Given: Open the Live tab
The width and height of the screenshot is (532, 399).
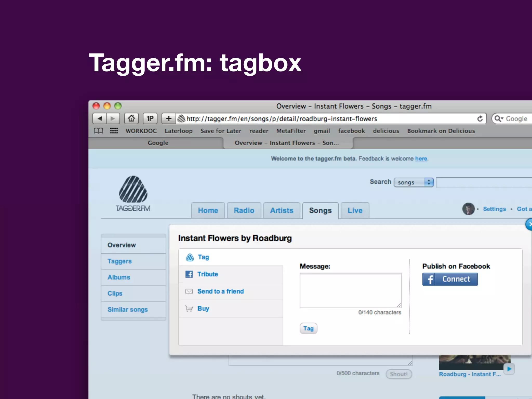Looking at the screenshot, I should [355, 210].
